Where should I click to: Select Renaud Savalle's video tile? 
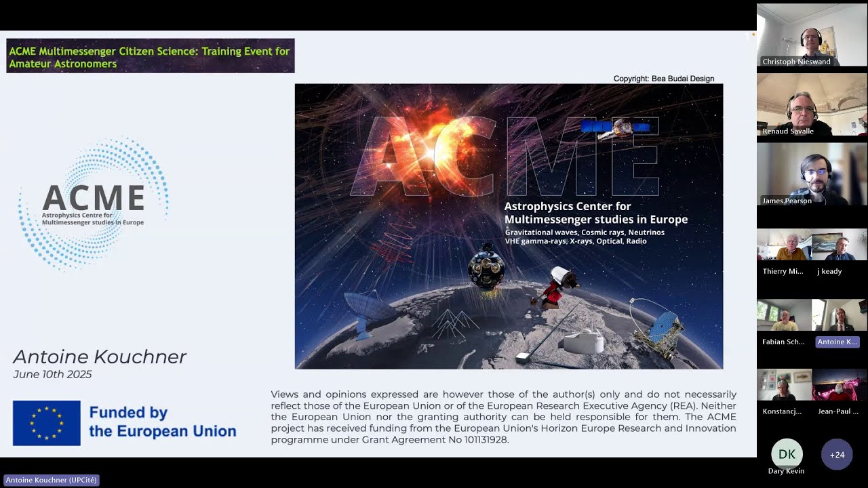click(812, 104)
